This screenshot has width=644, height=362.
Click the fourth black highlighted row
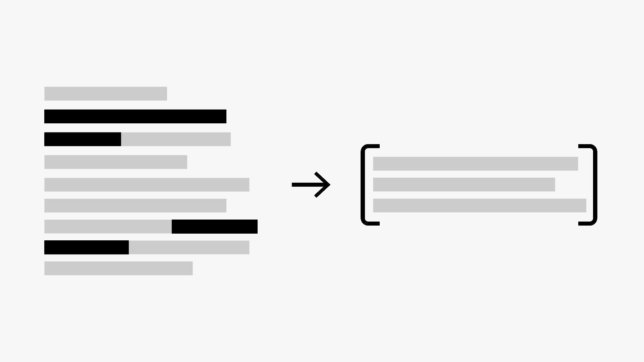point(86,247)
